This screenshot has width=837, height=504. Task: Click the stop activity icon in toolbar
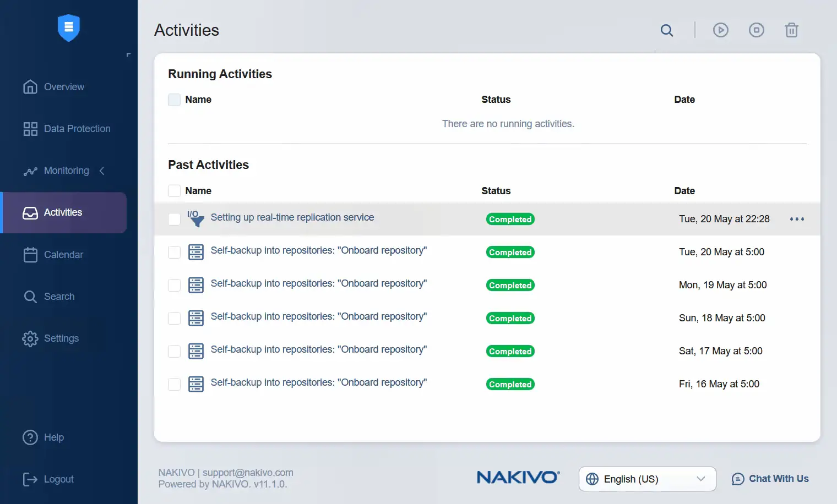pyautogui.click(x=756, y=30)
